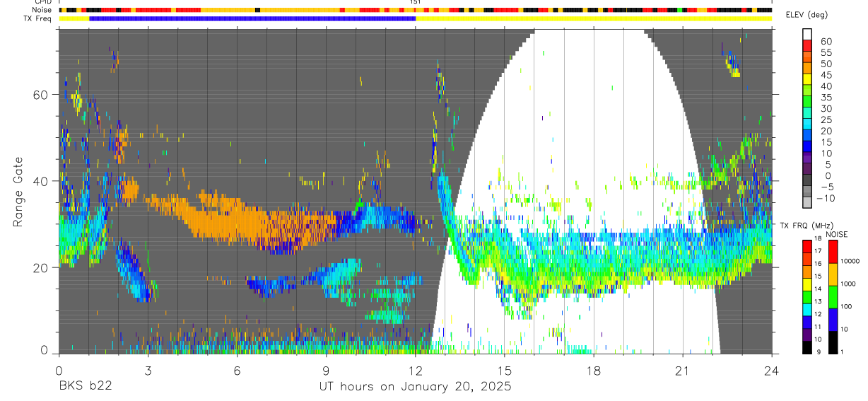Click the '15' tick on UT hours axis
Viewport: 868px width, 401px height.
coord(505,370)
